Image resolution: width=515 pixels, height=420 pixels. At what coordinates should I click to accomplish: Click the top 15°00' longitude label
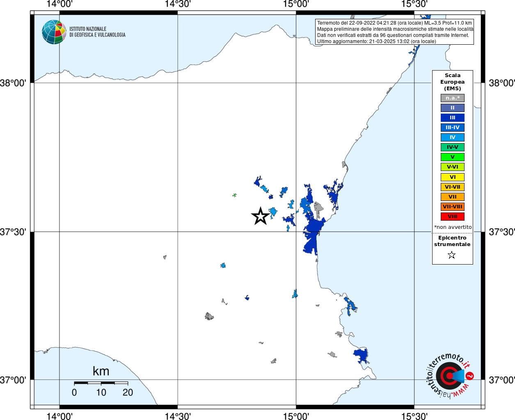coord(296,4)
